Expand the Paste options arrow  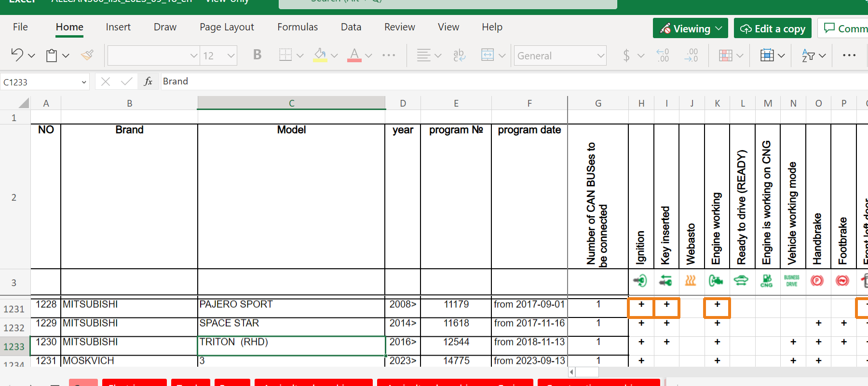[66, 56]
